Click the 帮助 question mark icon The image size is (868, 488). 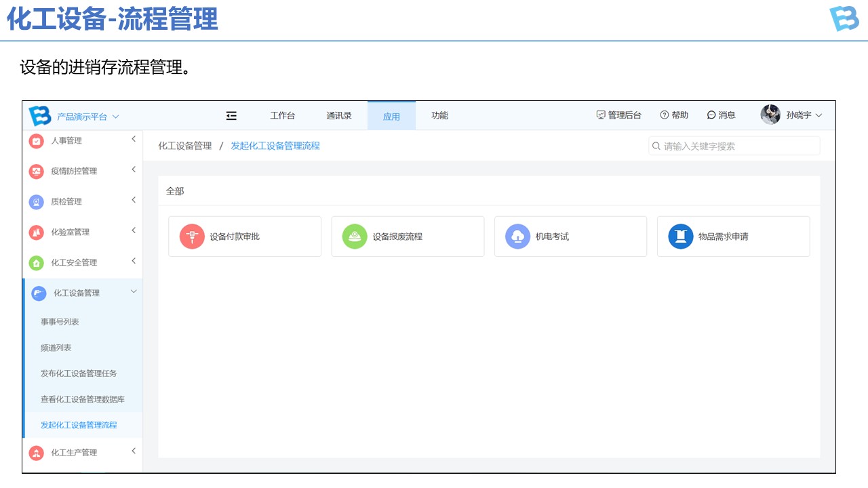pos(665,115)
